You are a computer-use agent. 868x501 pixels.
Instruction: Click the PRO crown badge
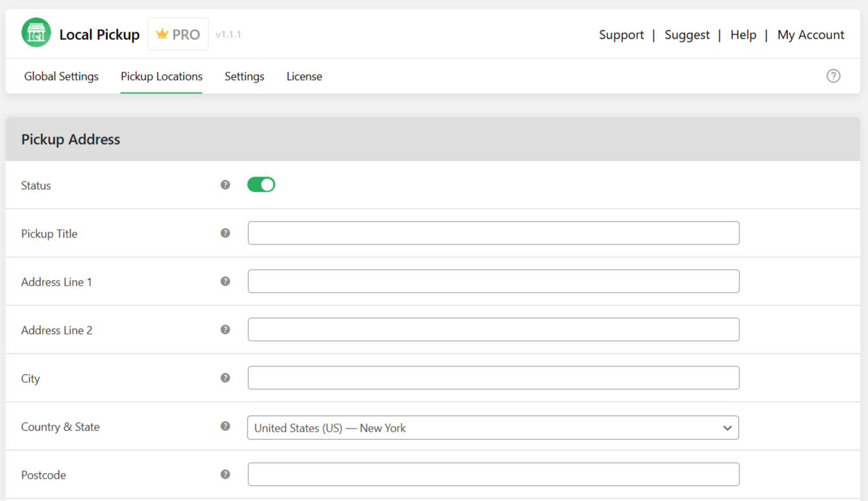click(178, 34)
